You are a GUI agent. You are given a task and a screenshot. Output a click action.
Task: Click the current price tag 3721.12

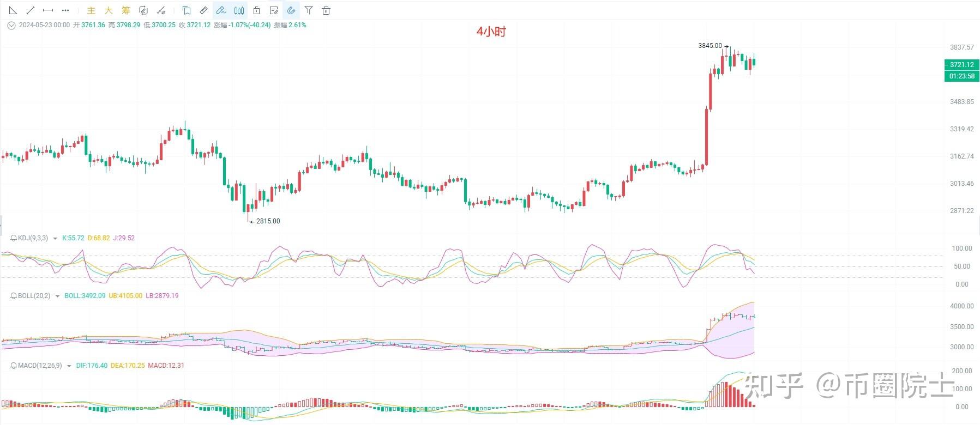[x=961, y=64]
